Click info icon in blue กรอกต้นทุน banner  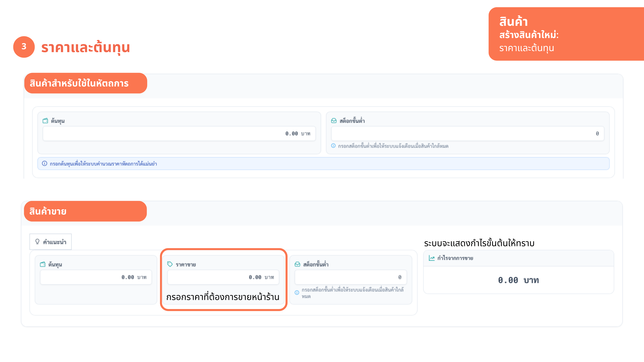point(44,163)
